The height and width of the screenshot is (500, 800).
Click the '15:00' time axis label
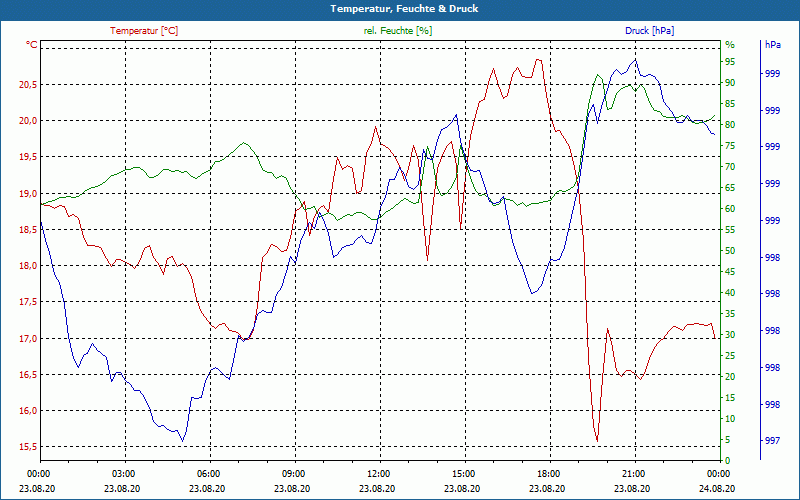(x=463, y=473)
